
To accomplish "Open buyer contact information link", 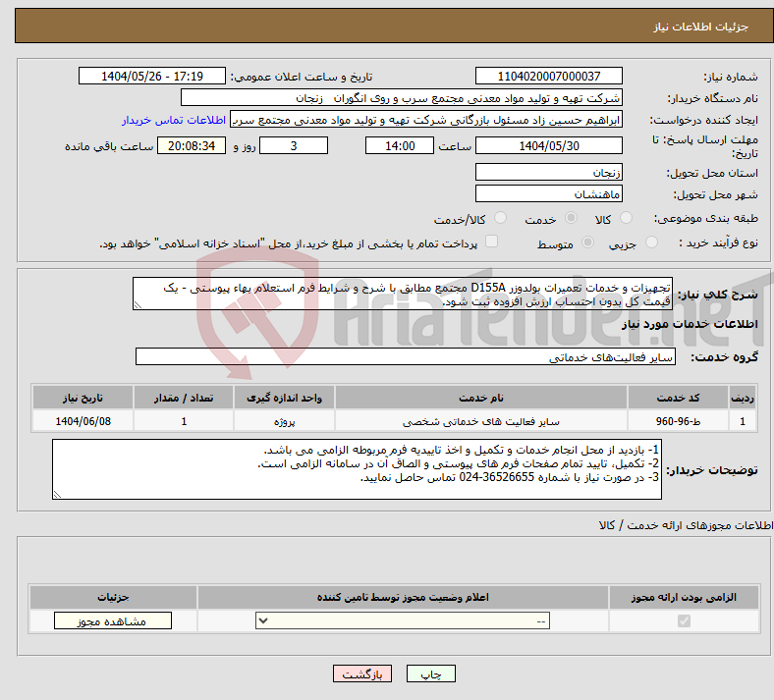I will tap(174, 120).
